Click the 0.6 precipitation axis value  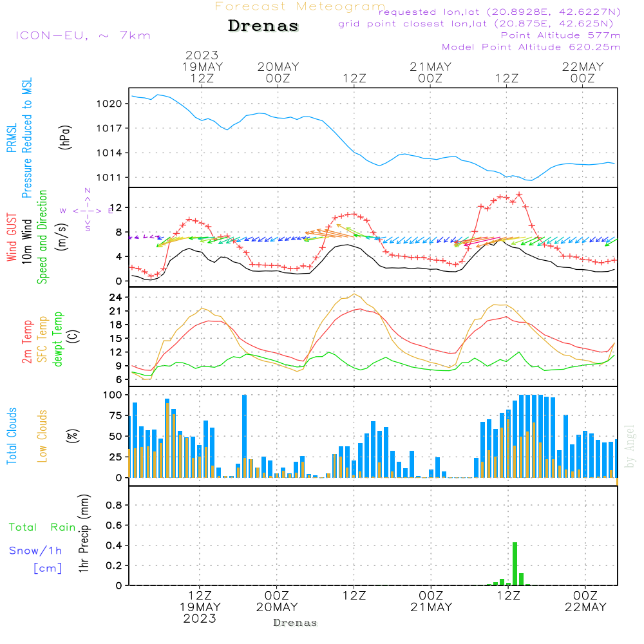click(x=113, y=526)
